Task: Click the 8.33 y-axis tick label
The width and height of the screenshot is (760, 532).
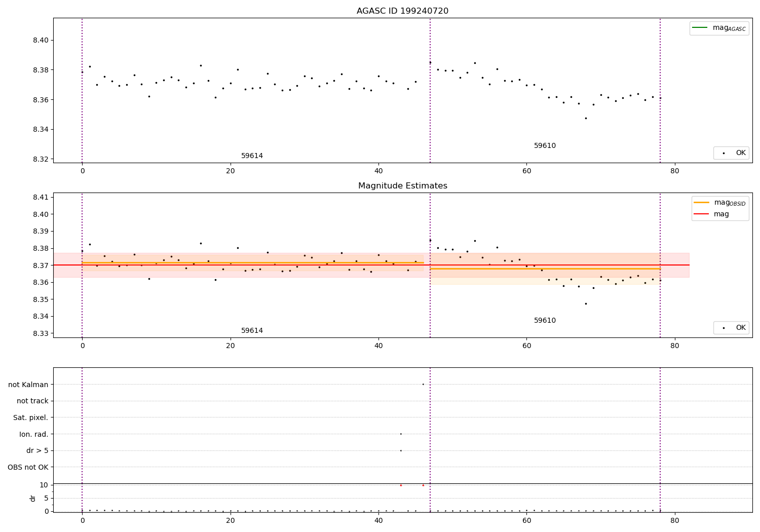Action: pyautogui.click(x=40, y=333)
